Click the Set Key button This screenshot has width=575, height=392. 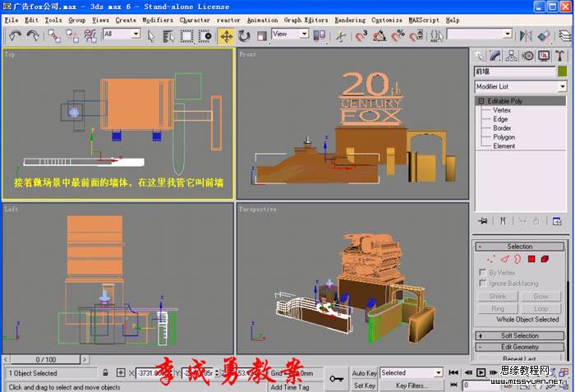(x=365, y=385)
